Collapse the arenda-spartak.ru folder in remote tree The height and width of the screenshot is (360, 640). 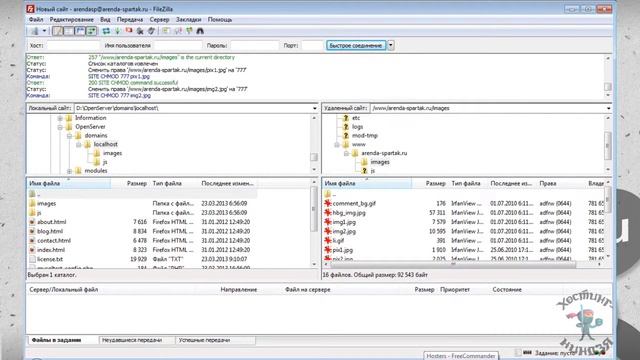click(346, 153)
